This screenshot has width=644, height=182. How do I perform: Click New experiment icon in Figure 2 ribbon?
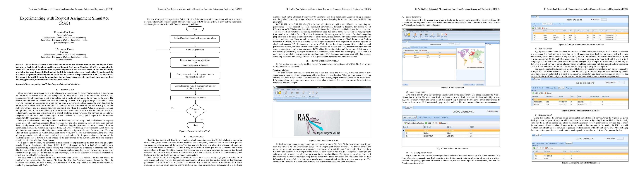pyautogui.click(x=276, y=93)
